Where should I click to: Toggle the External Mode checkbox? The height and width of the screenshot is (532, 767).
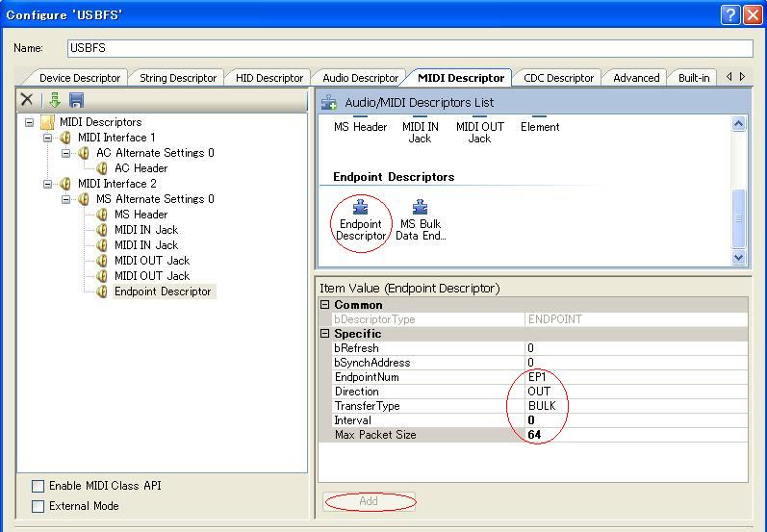point(38,506)
